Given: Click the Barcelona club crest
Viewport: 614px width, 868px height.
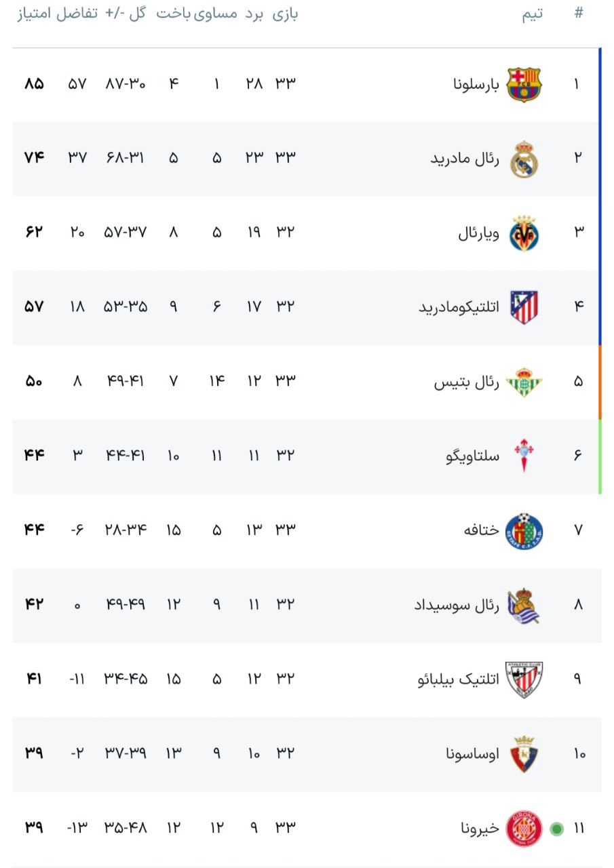Looking at the screenshot, I should (524, 84).
